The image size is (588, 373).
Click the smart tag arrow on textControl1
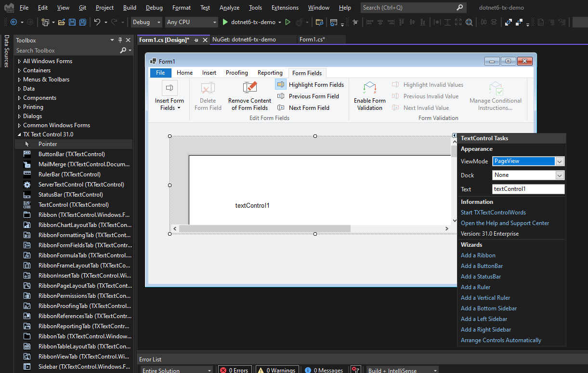coord(454,135)
